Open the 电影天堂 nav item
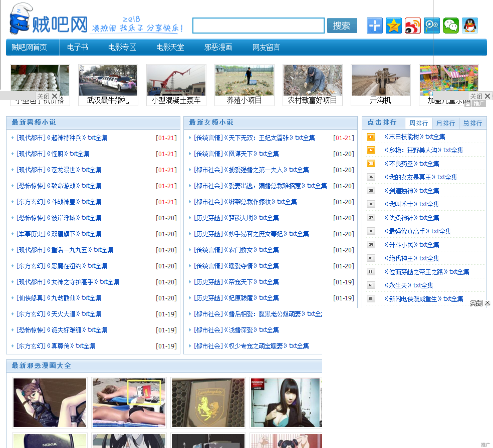 tap(170, 48)
